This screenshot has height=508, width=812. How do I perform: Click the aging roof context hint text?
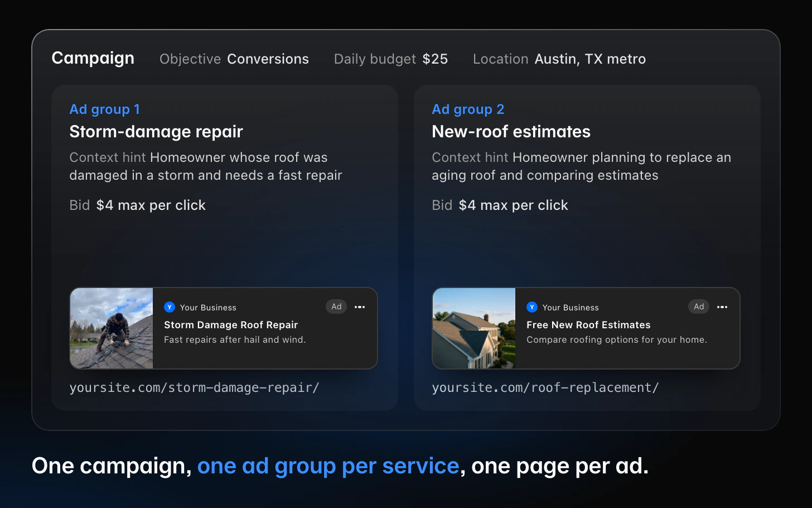coord(582,166)
